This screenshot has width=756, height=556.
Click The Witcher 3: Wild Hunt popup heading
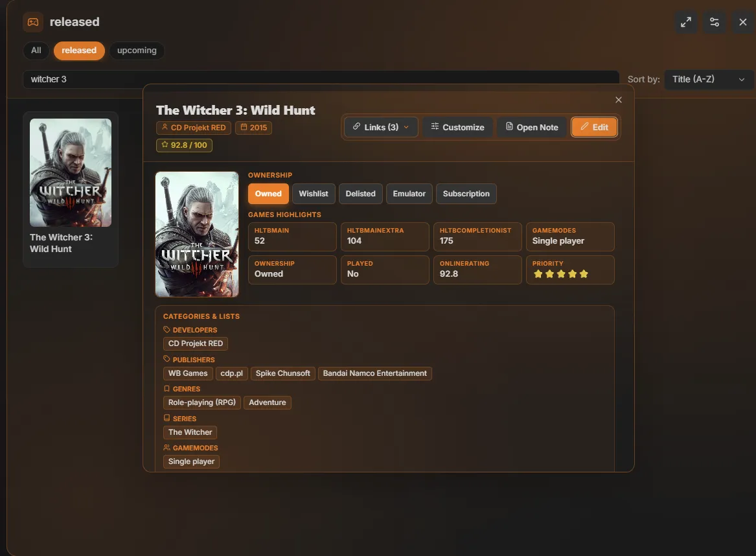(236, 110)
